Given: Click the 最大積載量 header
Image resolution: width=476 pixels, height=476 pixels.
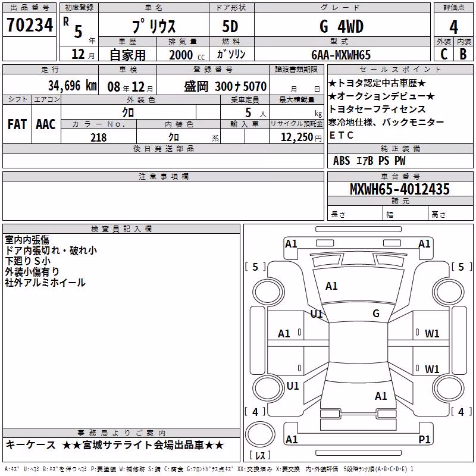Looking at the screenshot, I should pos(296,99).
